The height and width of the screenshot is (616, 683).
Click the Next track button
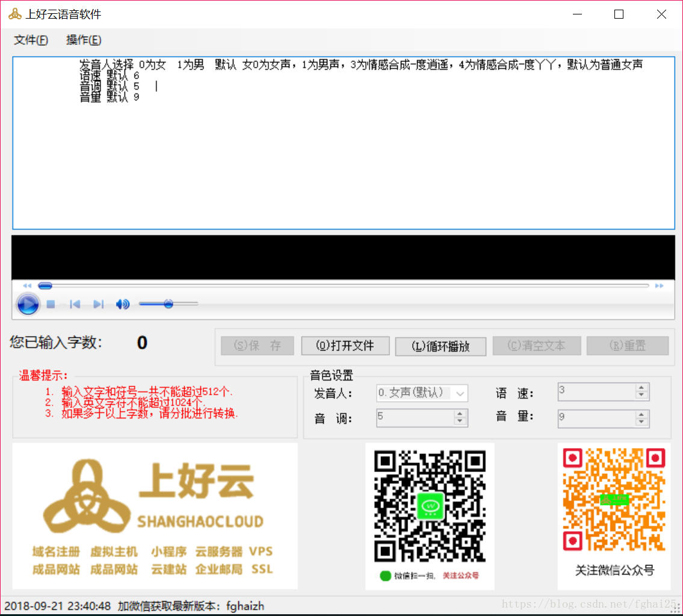[99, 304]
